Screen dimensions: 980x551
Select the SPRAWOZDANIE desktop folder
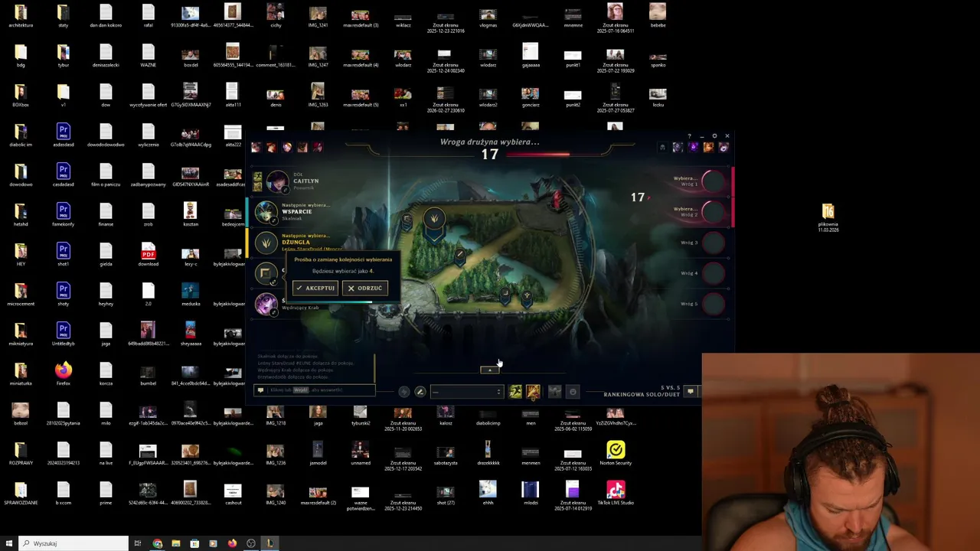[x=21, y=494]
